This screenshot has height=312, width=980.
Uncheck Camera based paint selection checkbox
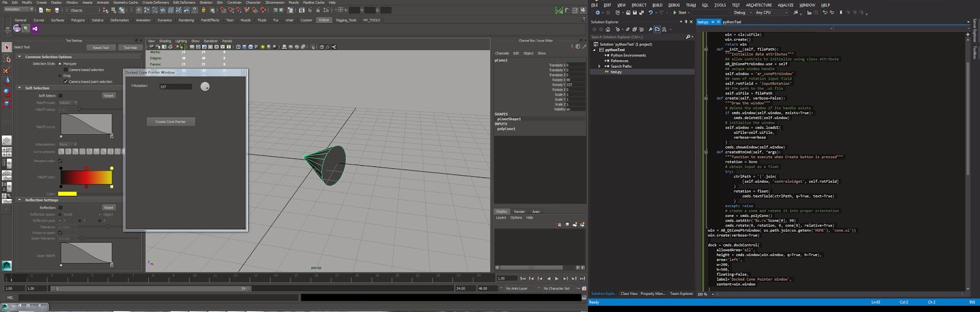click(66, 81)
